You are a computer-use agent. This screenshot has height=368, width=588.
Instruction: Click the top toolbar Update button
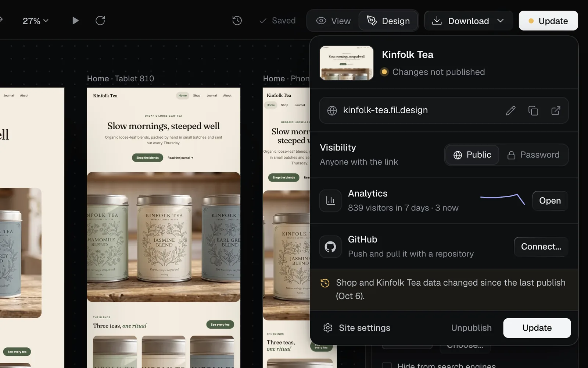point(548,21)
